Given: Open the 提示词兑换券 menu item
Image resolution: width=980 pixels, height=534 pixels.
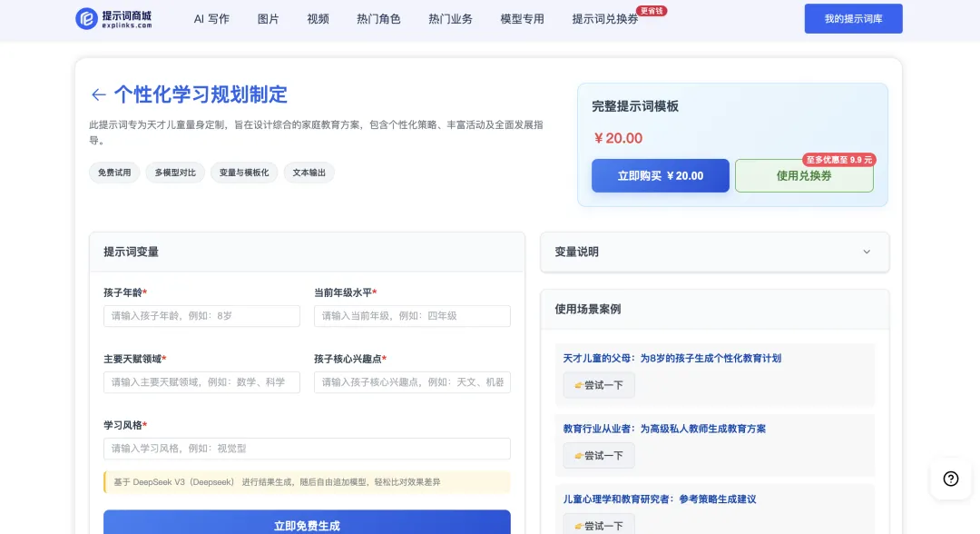Looking at the screenshot, I should click(605, 19).
